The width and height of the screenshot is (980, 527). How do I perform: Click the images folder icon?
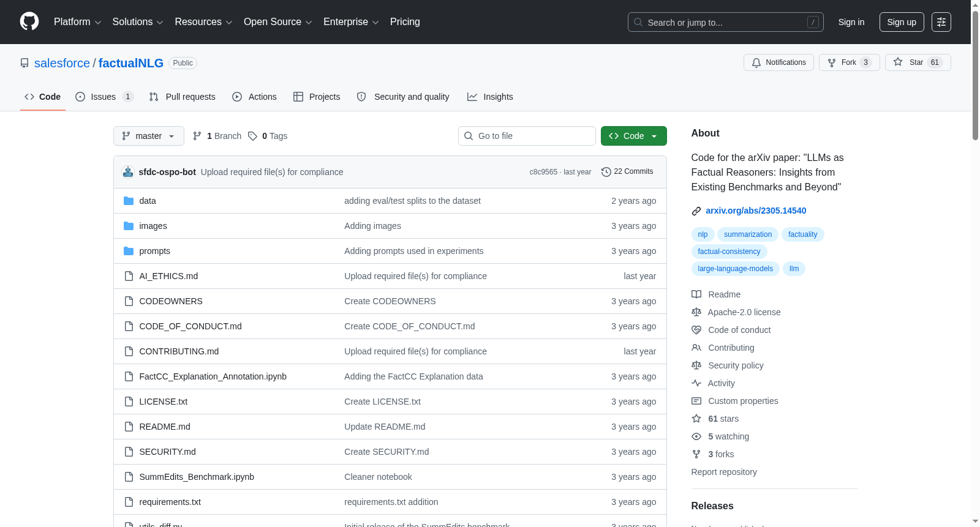pos(129,226)
